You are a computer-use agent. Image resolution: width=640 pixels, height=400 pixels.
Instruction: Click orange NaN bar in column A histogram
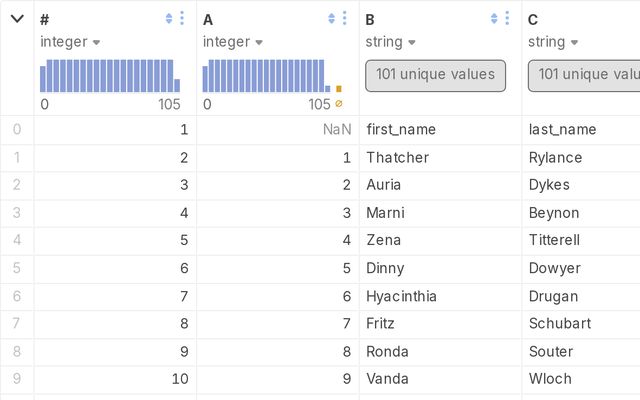[339, 88]
